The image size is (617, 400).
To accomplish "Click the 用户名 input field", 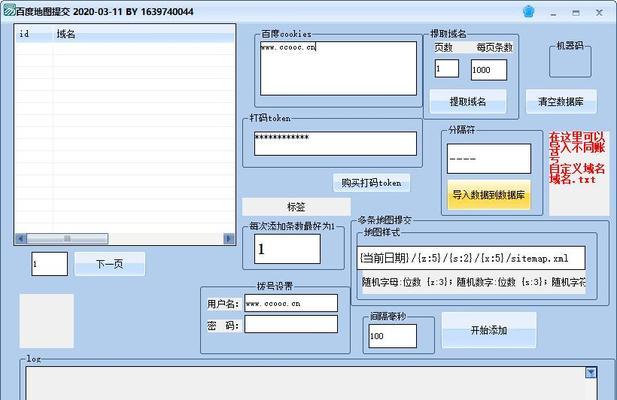I will pos(291,303).
